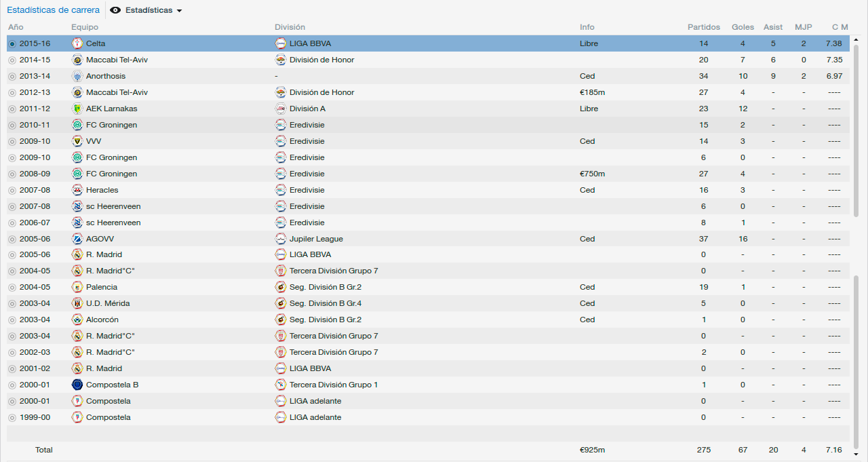Click LIGA adelante logo in 1999-00 row
868x462 pixels.
(281, 417)
